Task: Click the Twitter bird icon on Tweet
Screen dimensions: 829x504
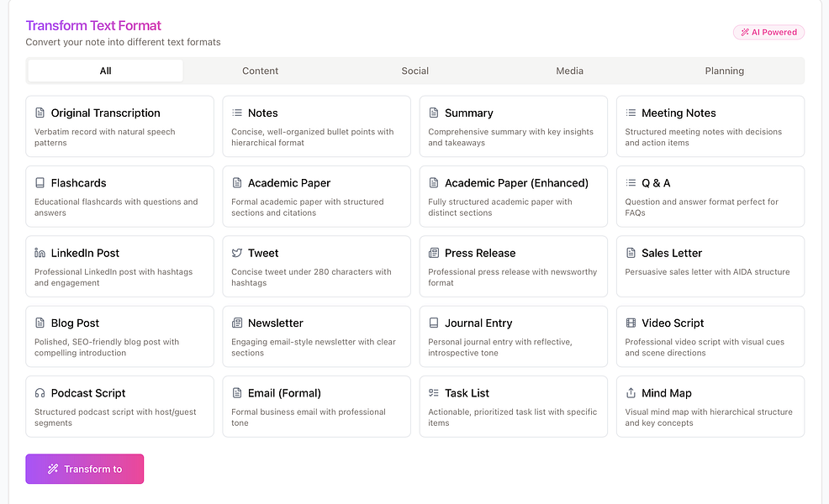Action: point(237,253)
